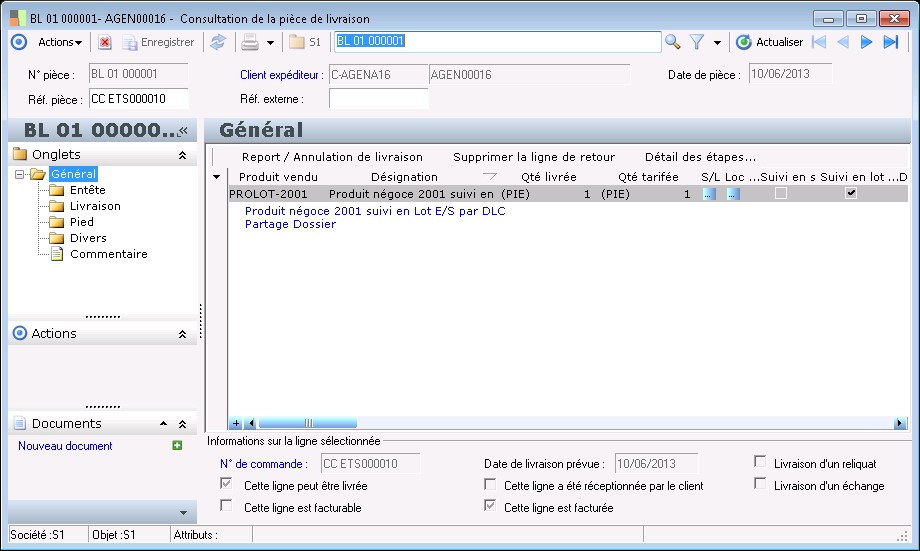Click down arrow at bottom of left panel
920x551 pixels.
click(x=184, y=513)
